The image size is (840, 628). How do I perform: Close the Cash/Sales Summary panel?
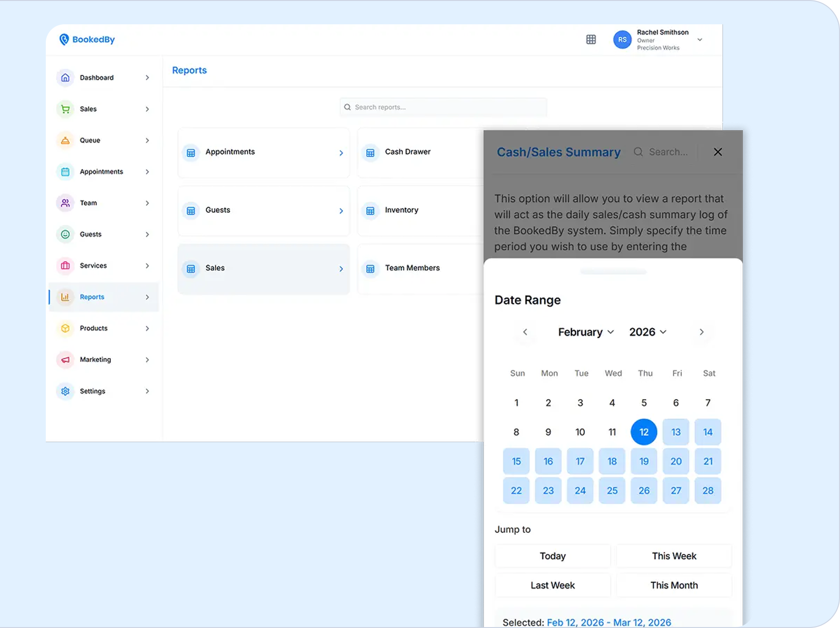(x=718, y=152)
